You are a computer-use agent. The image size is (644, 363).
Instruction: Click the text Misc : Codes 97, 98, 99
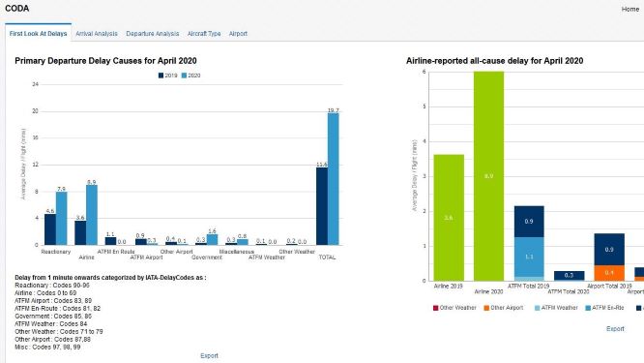point(47,347)
